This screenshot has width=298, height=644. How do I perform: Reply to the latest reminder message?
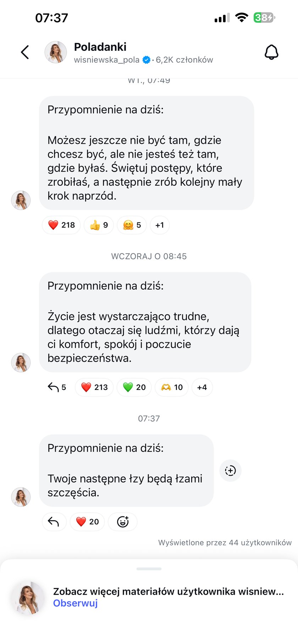click(x=54, y=522)
